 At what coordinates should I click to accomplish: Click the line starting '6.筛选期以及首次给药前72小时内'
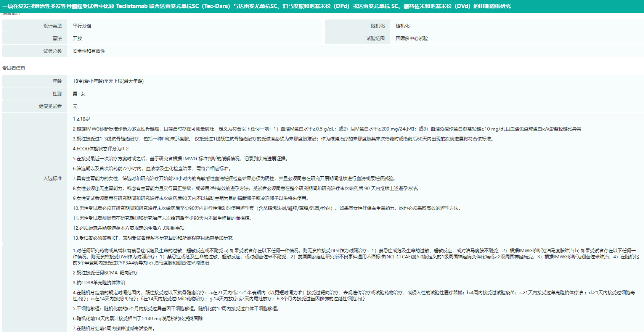pos(152,169)
